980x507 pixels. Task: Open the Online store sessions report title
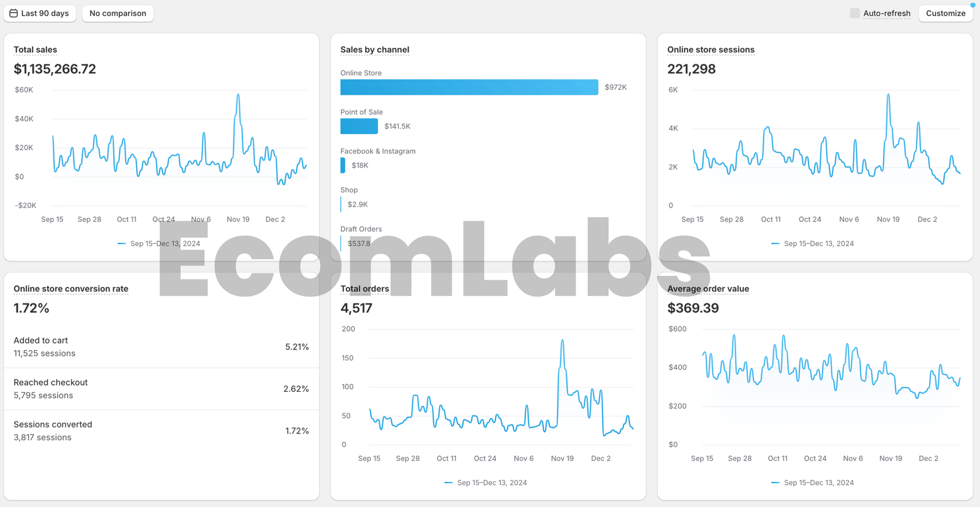tap(710, 50)
